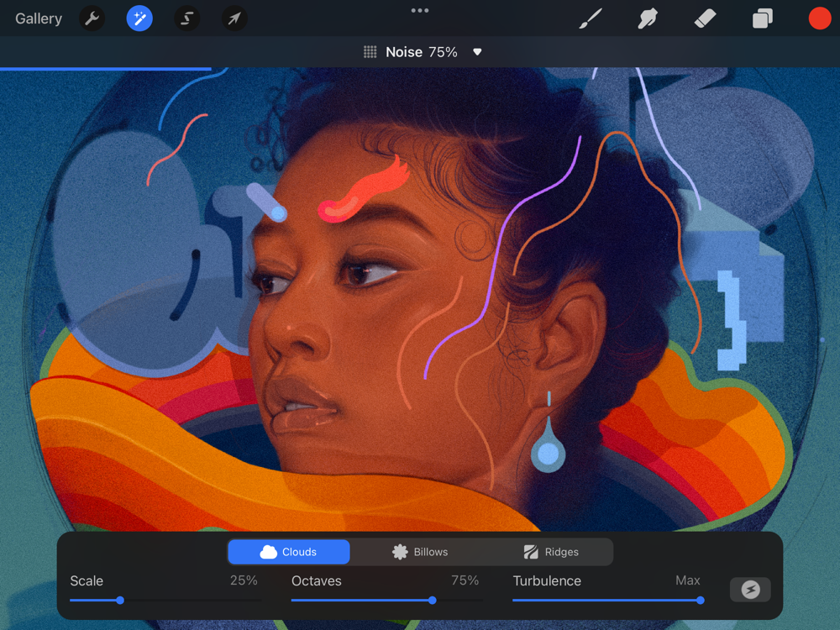The height and width of the screenshot is (630, 840).
Task: Click the Turbulence label
Action: click(x=547, y=581)
